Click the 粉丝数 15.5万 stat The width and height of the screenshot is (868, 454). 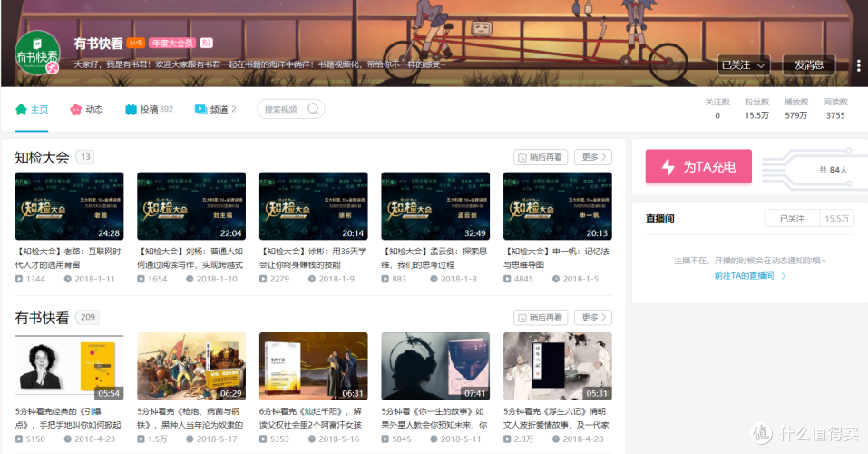tap(756, 109)
